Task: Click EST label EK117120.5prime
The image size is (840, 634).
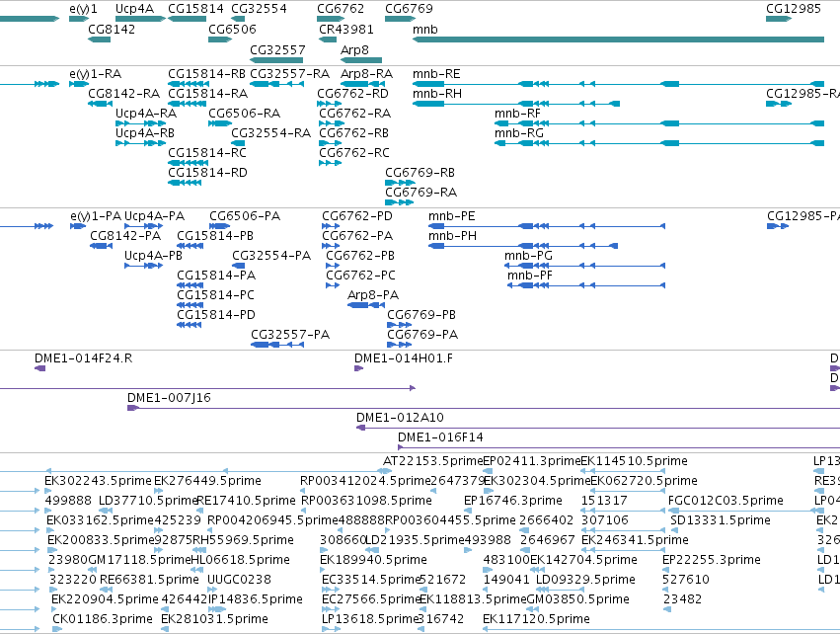Action: [536, 619]
